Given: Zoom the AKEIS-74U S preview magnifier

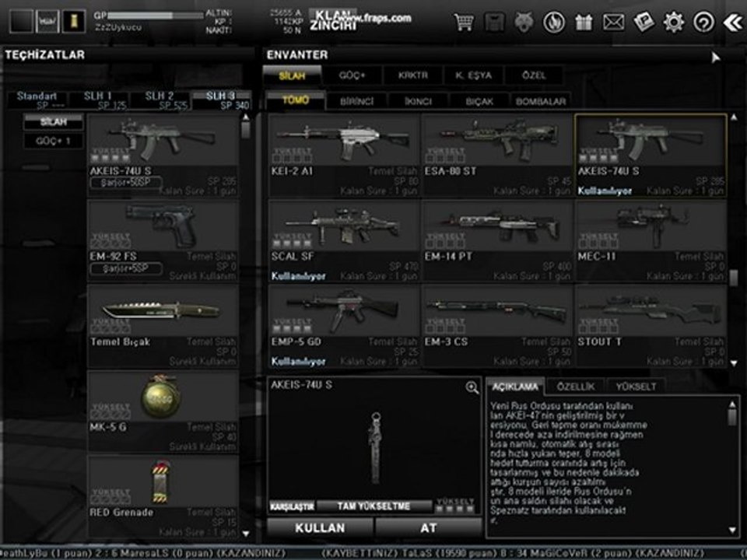Looking at the screenshot, I should pos(472,387).
